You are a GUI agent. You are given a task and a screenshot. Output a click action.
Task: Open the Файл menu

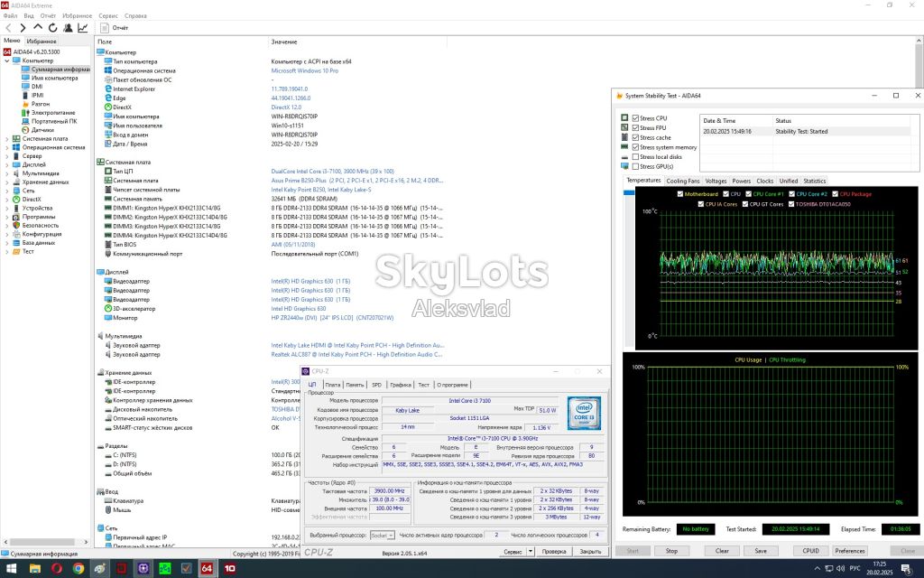pos(10,16)
